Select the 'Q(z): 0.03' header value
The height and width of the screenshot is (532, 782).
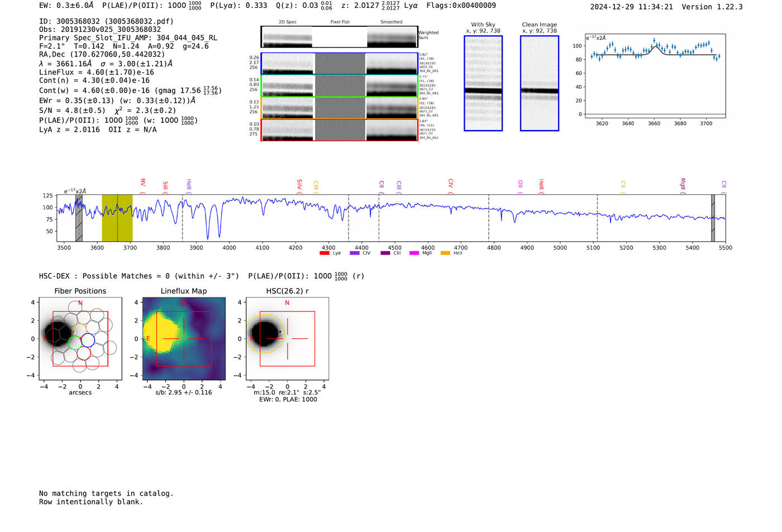(x=297, y=6)
